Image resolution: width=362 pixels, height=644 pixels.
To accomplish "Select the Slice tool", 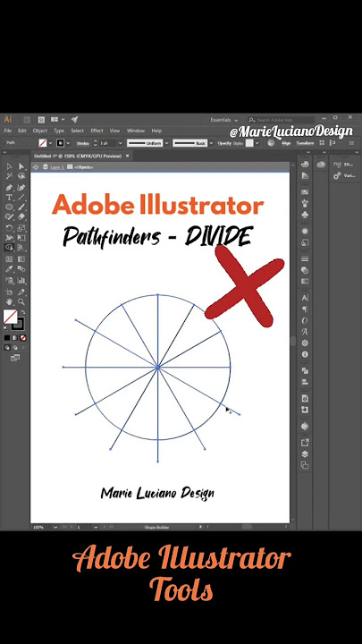I will coord(21,292).
